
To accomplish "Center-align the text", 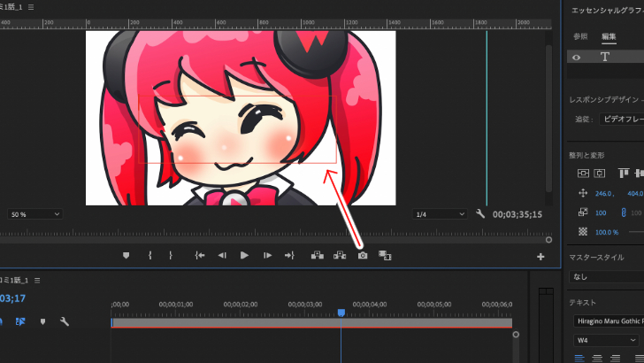I will pos(597,358).
